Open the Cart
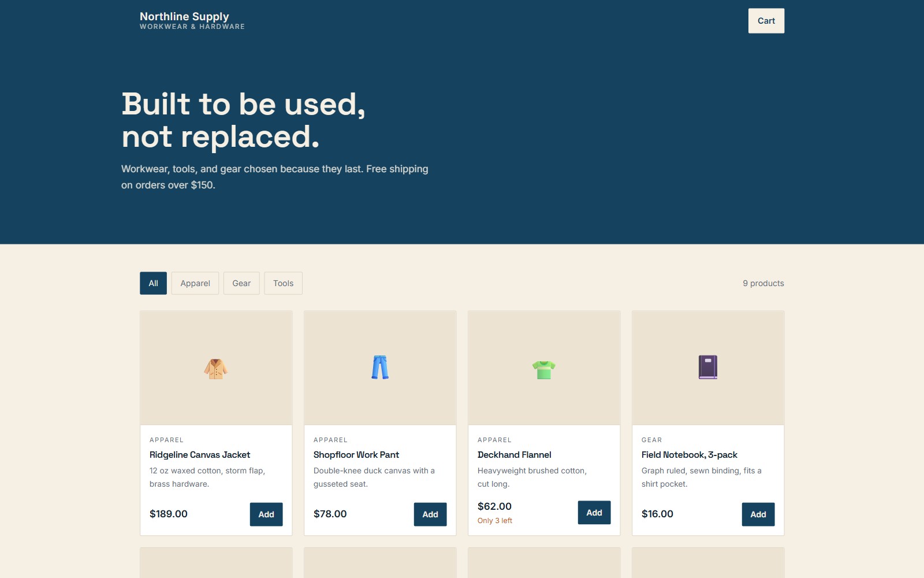The width and height of the screenshot is (924, 578). (x=766, y=21)
